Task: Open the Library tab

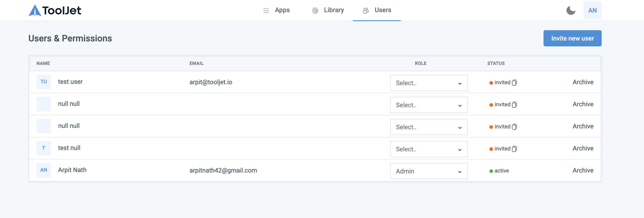Action: (x=328, y=10)
